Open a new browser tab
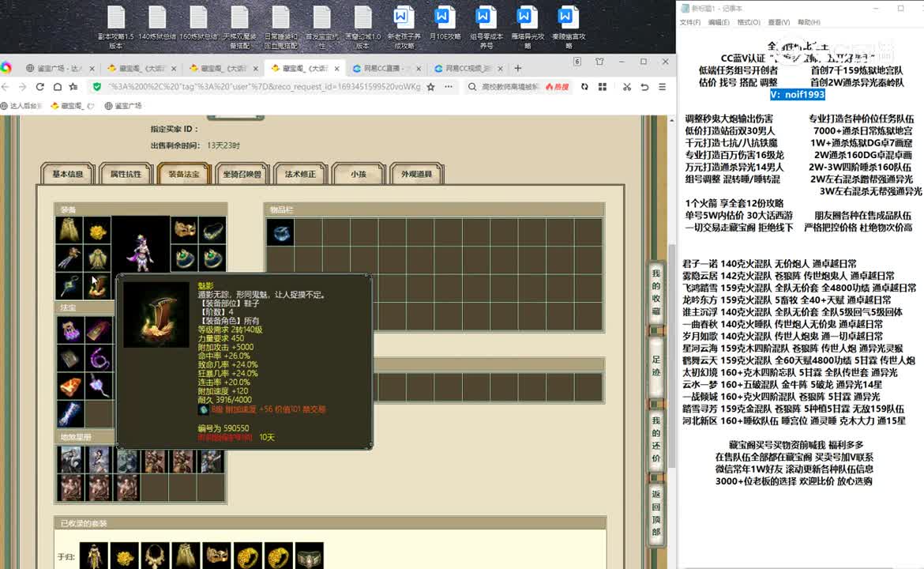Screen dimensions: 924x569 (x=518, y=69)
